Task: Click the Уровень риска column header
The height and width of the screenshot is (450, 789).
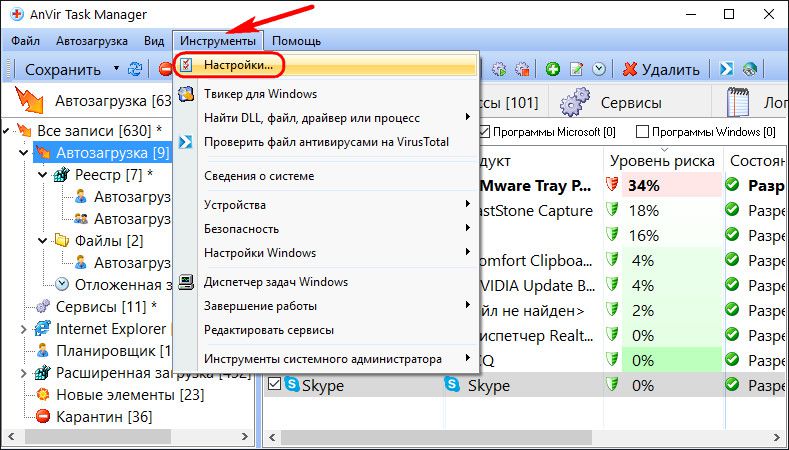Action: [x=663, y=161]
